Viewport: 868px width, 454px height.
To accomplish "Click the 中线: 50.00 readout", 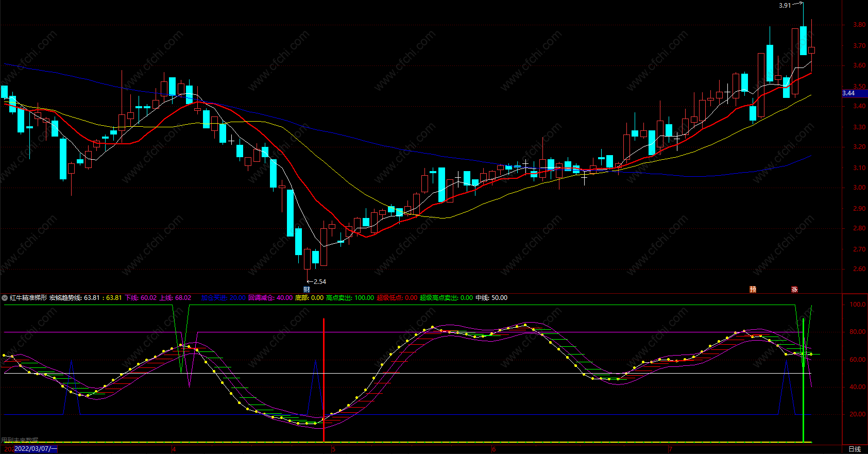I will click(491, 298).
